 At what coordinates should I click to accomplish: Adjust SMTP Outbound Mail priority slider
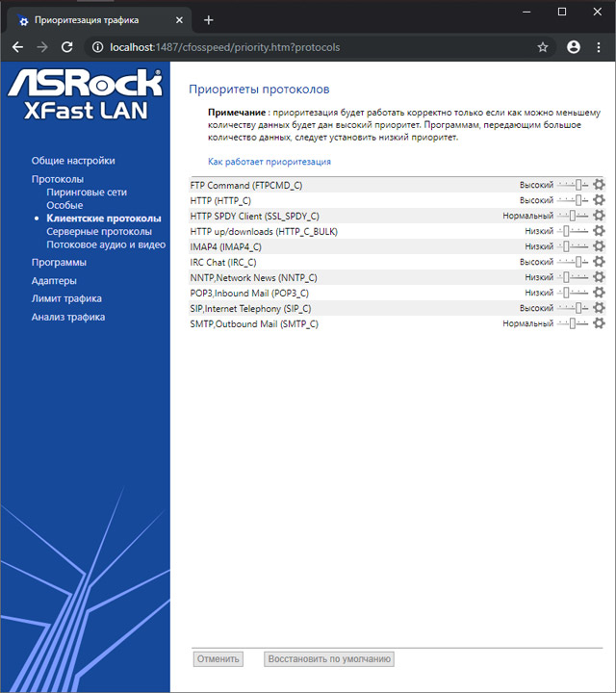point(573,323)
